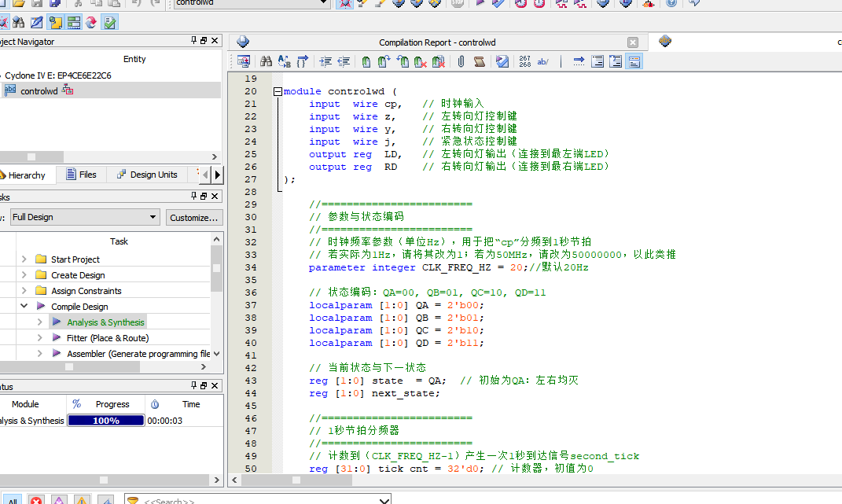842x504 pixels.
Task: Click the page outline icon left of the highlighted one
Action: 616,61
